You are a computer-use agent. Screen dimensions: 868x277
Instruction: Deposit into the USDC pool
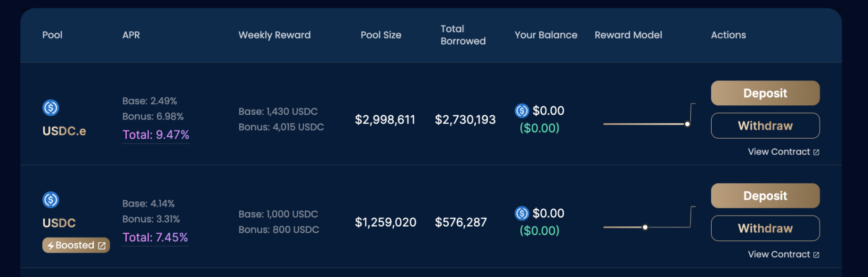pos(765,196)
